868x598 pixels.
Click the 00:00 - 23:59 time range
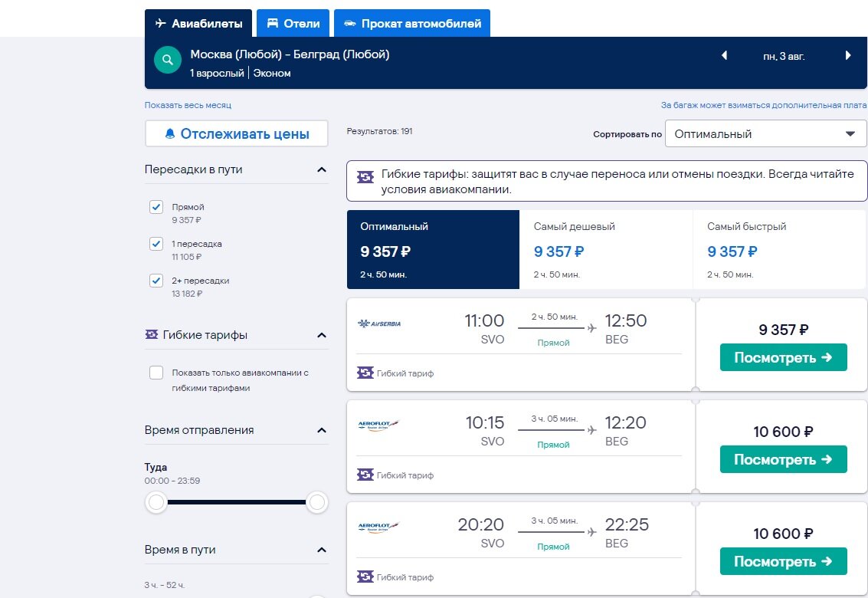172,481
